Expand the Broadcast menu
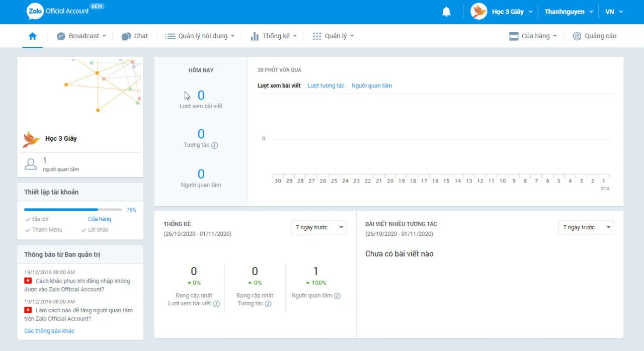Image resolution: width=644 pixels, height=351 pixels. [82, 36]
